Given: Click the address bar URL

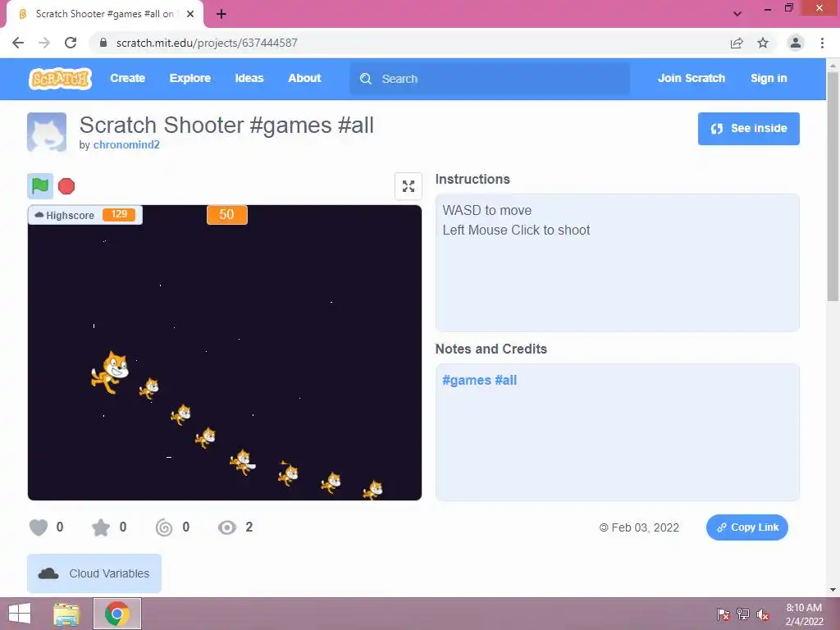Looking at the screenshot, I should pos(207,43).
